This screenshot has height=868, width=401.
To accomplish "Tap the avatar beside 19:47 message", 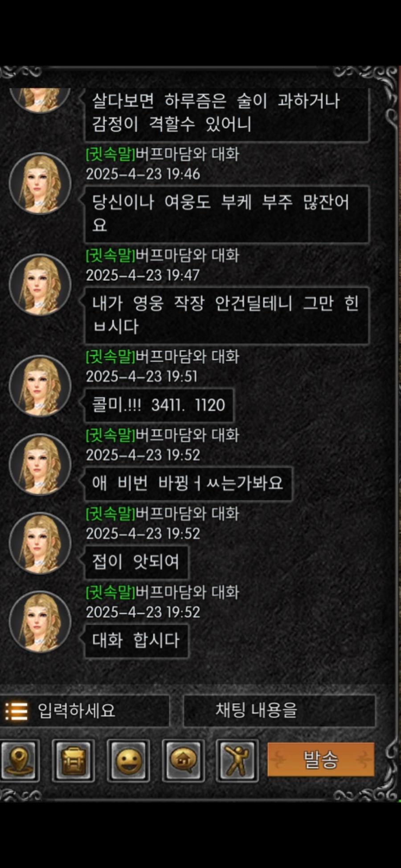I will (x=40, y=284).
